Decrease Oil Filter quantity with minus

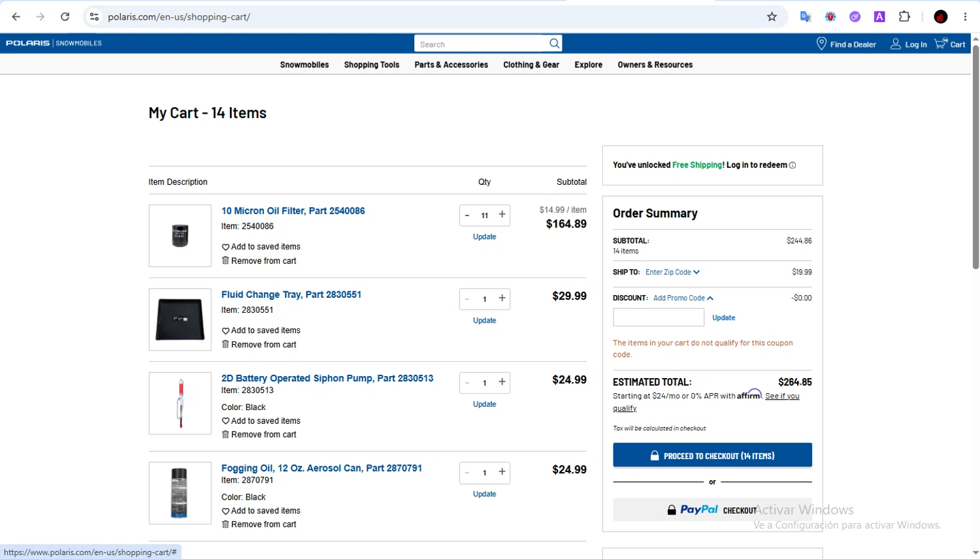click(467, 215)
